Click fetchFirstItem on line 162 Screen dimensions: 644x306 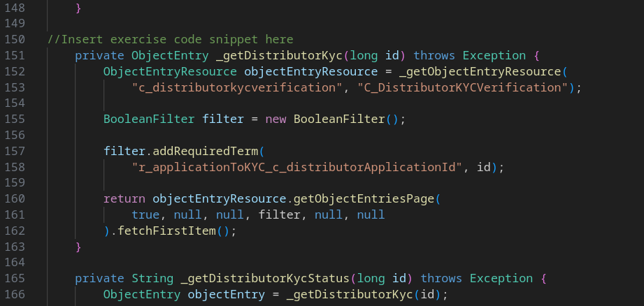(x=166, y=231)
